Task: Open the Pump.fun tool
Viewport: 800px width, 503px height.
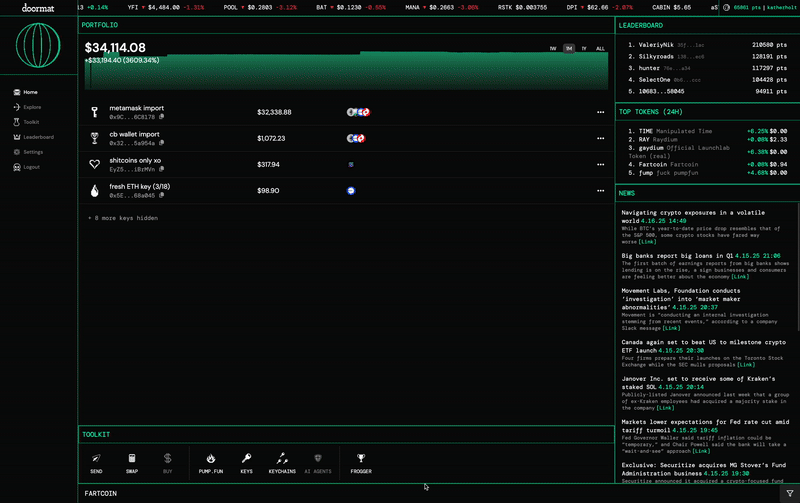Action: 211,463
